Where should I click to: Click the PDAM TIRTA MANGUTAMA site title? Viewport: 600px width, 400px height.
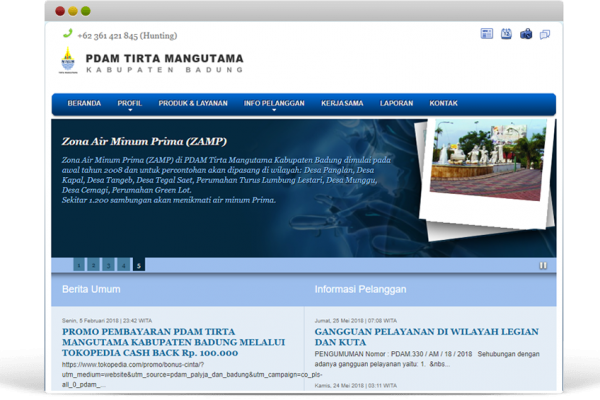click(165, 59)
